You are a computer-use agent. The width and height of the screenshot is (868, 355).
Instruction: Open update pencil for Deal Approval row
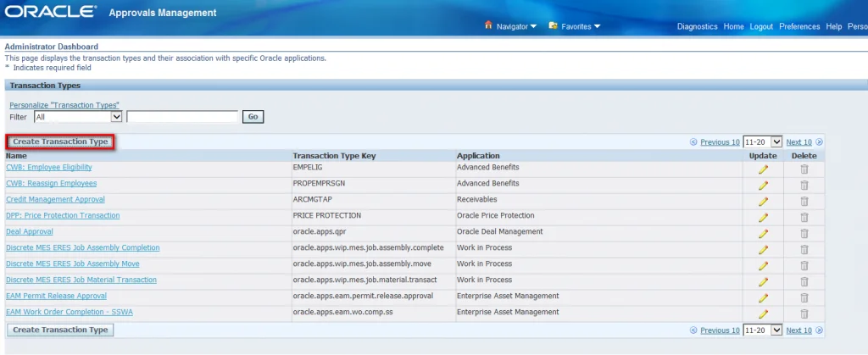tap(763, 233)
